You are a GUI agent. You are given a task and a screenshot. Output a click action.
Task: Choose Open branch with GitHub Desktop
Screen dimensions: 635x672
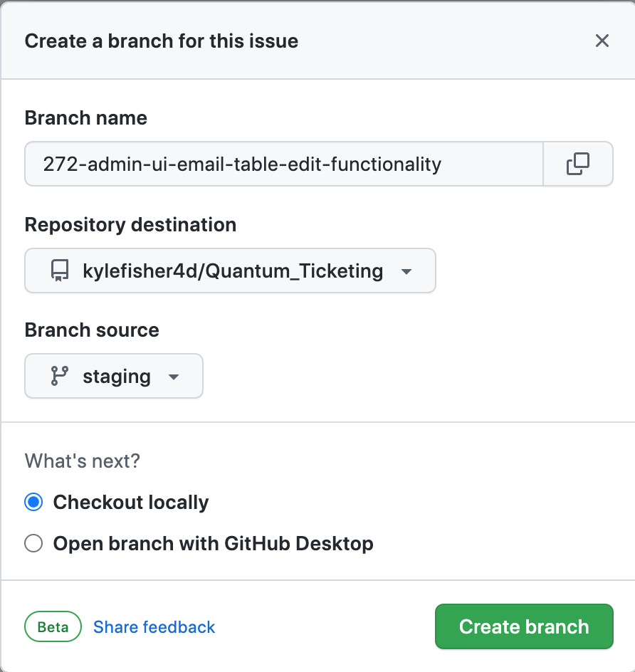pos(33,543)
